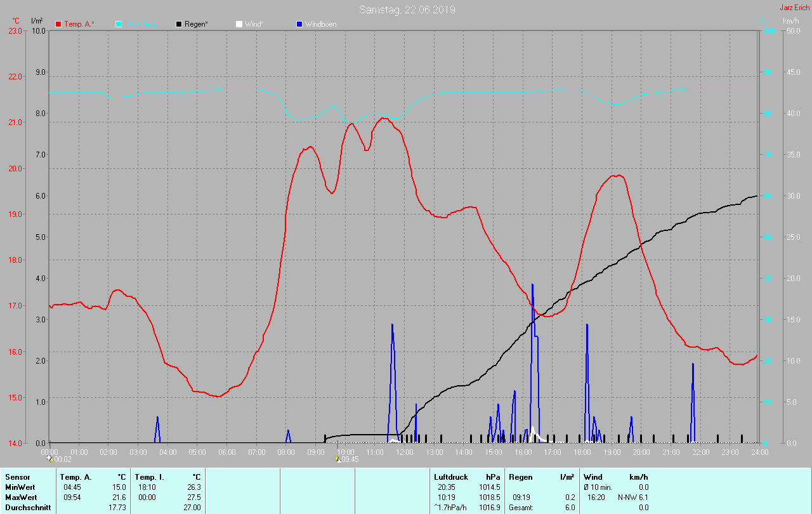
Task: Click the Regen column header in statistics table
Action: coord(520,477)
